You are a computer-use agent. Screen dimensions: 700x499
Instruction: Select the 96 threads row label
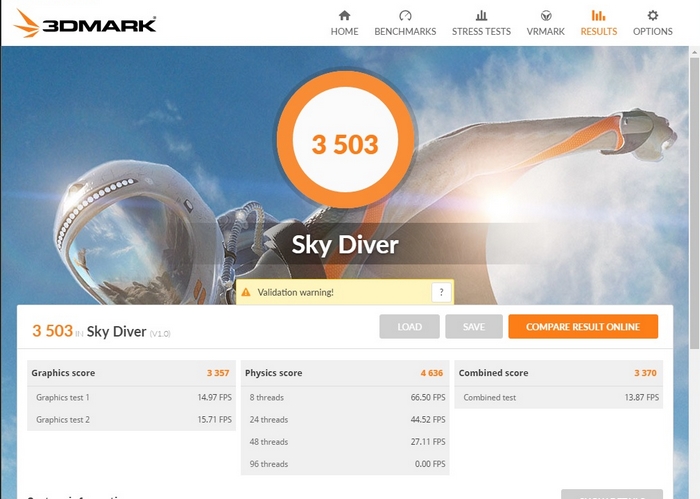[269, 464]
